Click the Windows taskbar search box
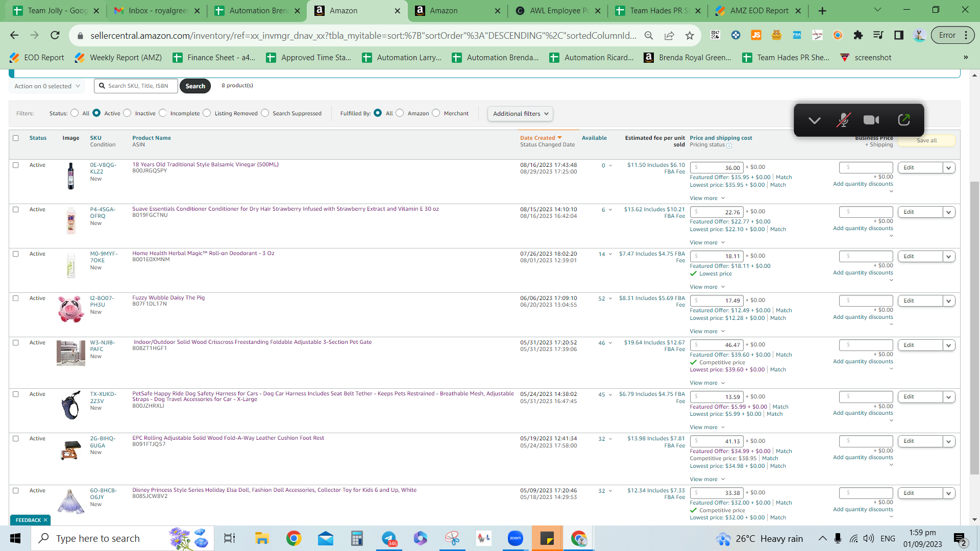Screen dimensions: 980x551 click(122, 538)
